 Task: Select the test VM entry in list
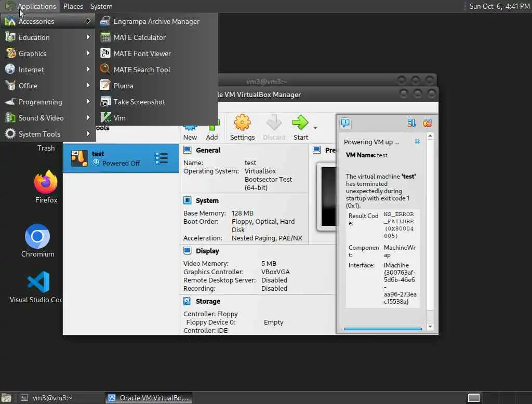(x=121, y=158)
